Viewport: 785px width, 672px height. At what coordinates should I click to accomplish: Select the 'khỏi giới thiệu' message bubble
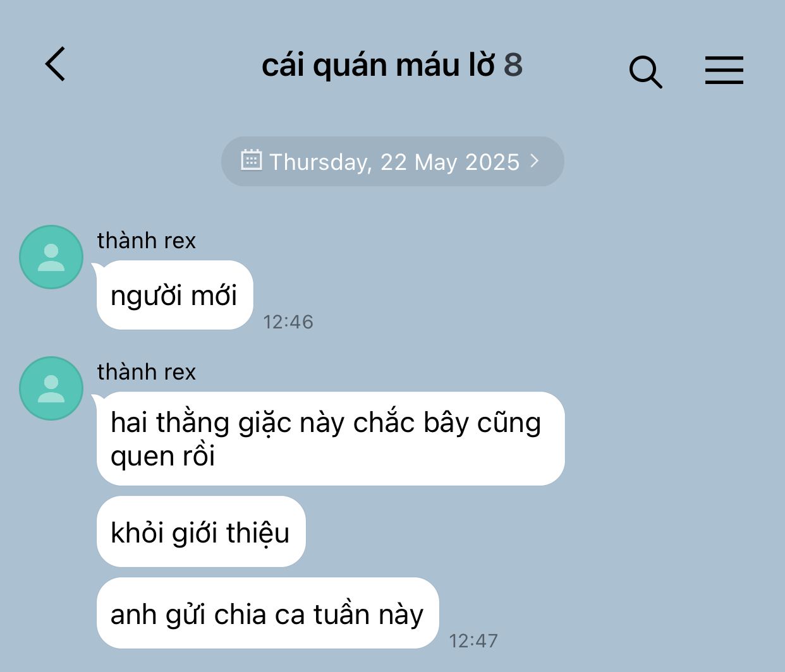pos(201,532)
